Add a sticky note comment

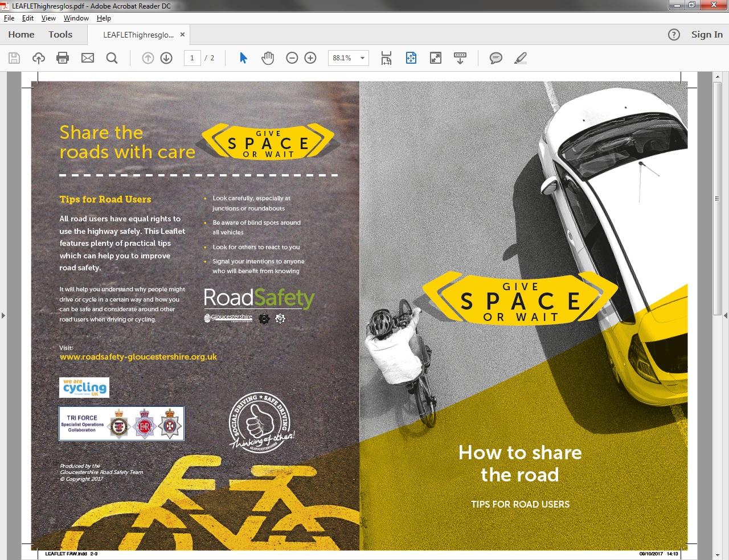[x=496, y=58]
